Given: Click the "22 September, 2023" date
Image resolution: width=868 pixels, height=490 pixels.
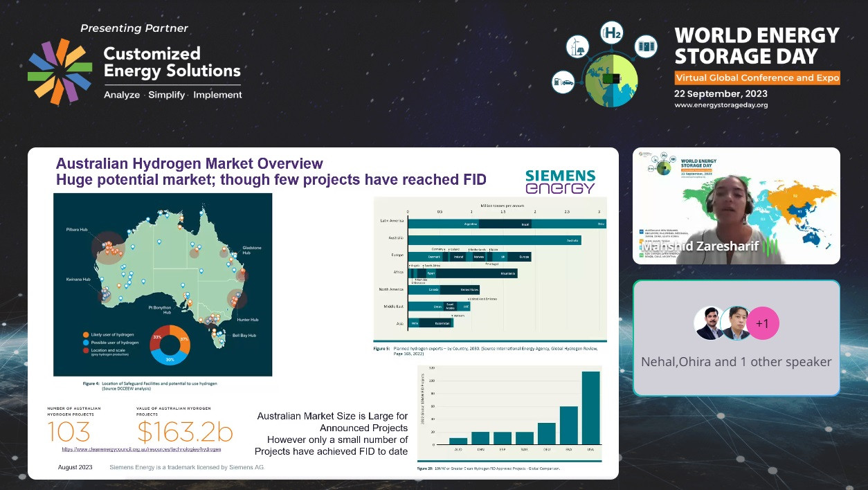Looking at the screenshot, I should [x=721, y=93].
